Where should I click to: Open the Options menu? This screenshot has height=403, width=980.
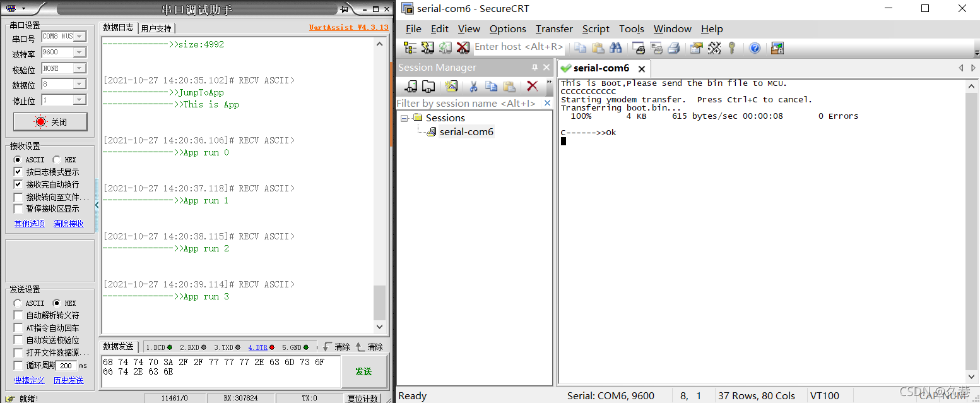point(507,28)
